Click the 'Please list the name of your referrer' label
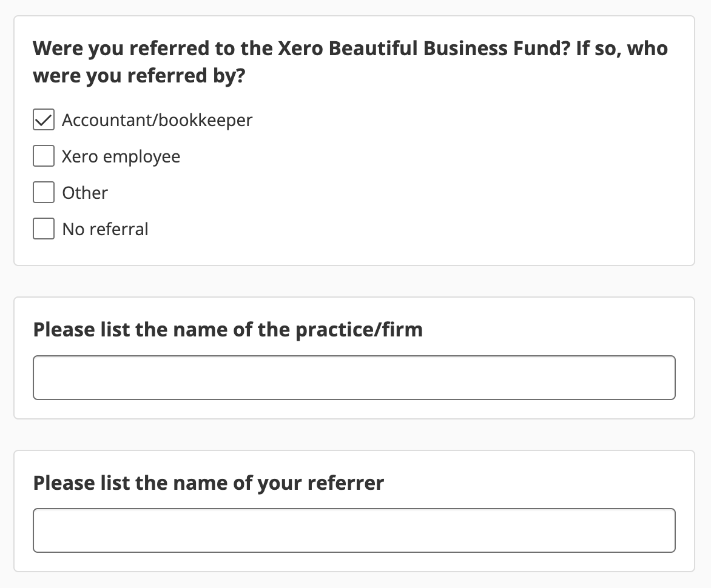 [x=208, y=483]
